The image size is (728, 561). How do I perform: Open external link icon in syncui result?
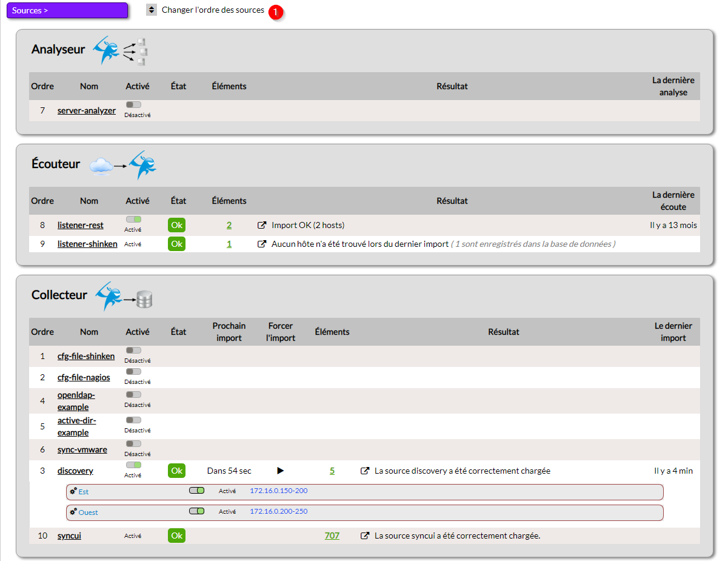365,536
